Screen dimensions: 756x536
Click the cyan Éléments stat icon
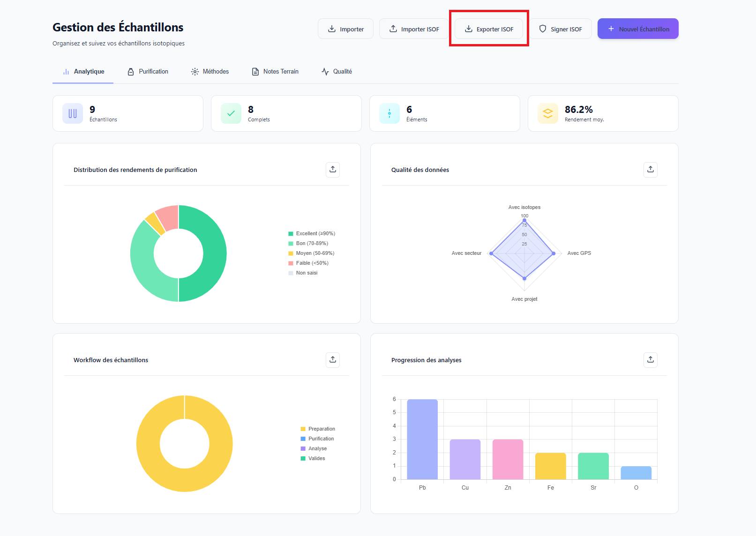click(x=389, y=113)
